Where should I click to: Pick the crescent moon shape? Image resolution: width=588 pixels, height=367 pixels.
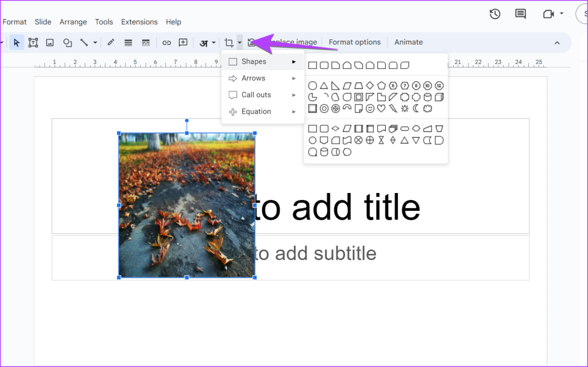[416, 109]
